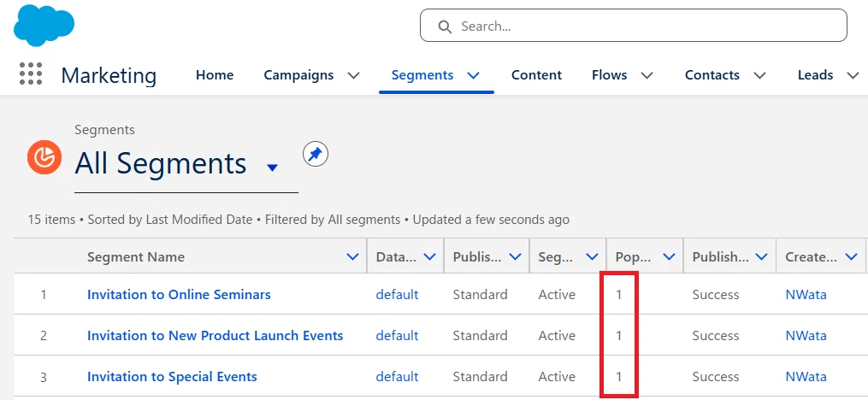Open Invitation to Online Seminars segment
The width and height of the screenshot is (868, 400).
click(179, 294)
